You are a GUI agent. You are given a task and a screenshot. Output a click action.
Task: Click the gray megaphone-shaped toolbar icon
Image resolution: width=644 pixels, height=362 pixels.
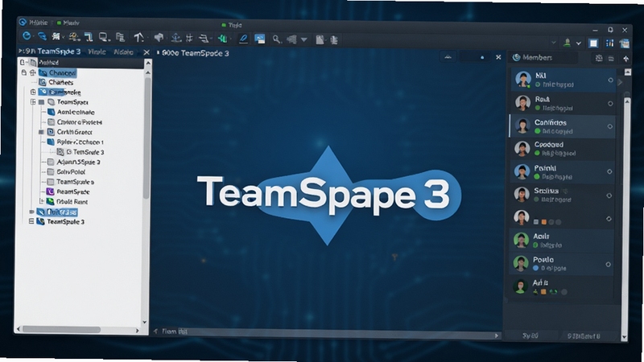[x=159, y=38]
